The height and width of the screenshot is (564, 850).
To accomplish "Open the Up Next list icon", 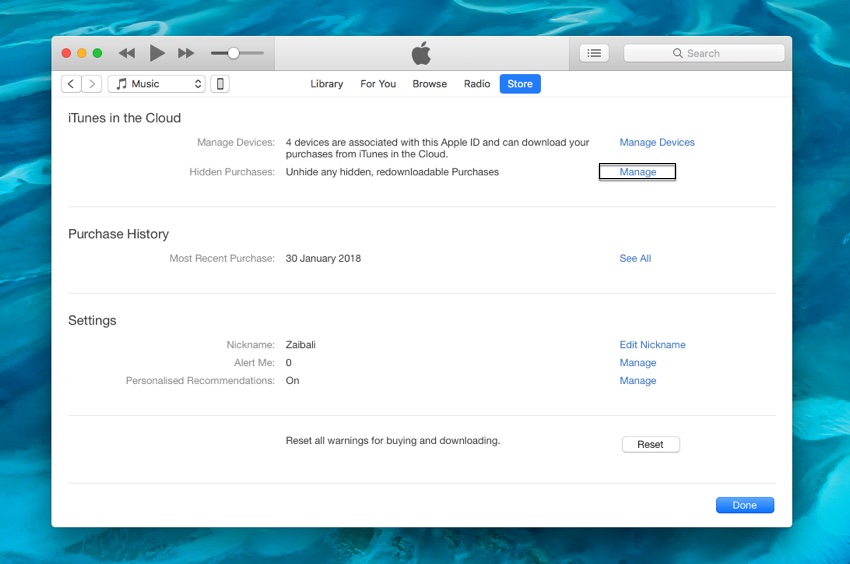I will [x=594, y=53].
